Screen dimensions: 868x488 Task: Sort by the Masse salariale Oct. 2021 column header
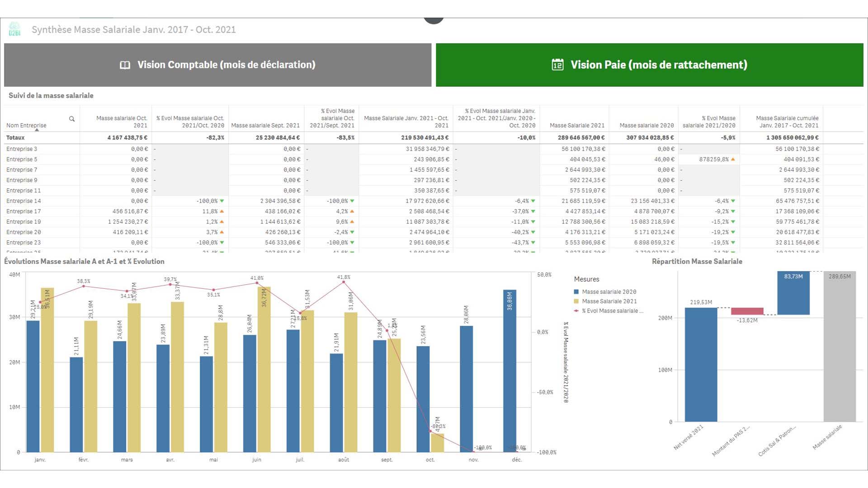click(121, 122)
